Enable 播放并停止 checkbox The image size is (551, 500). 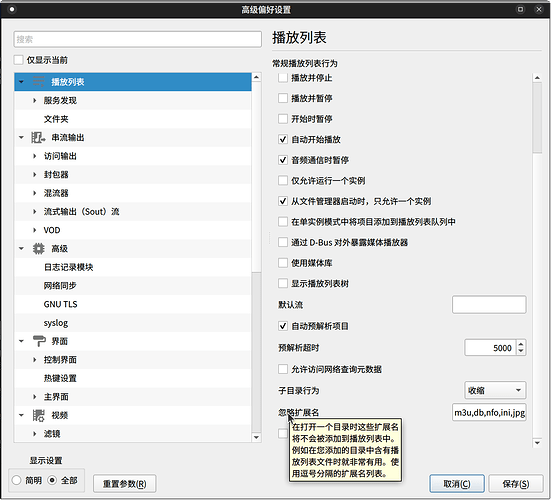(283, 78)
